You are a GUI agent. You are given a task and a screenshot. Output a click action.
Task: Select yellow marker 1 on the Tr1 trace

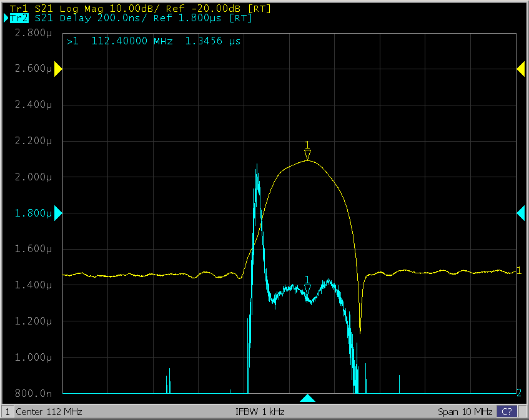pos(307,155)
